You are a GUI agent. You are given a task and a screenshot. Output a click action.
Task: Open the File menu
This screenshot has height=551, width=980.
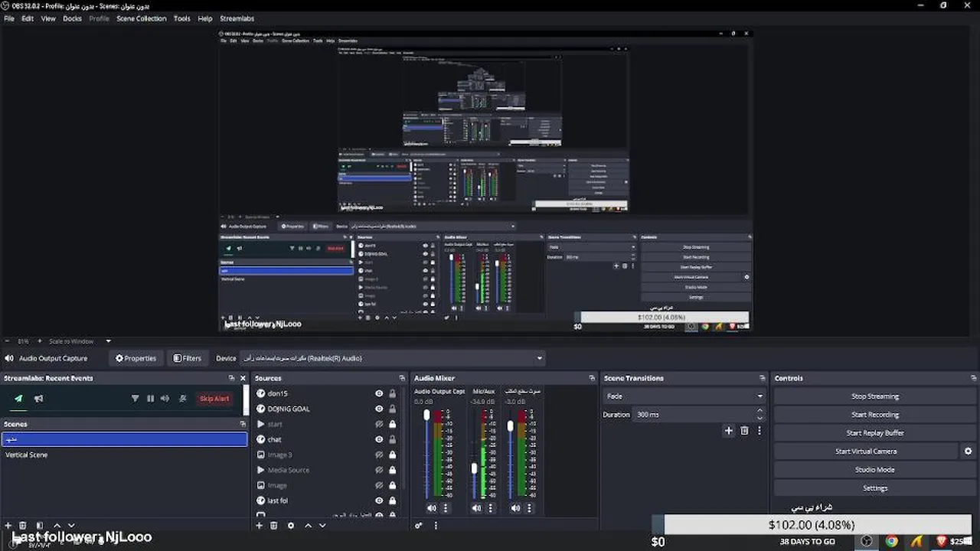click(x=9, y=18)
